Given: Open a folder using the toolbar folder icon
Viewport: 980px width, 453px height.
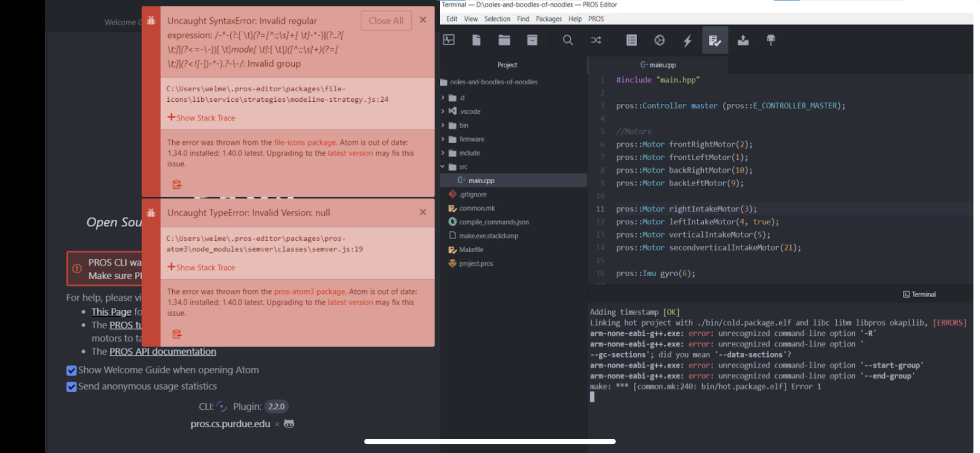Looking at the screenshot, I should coord(504,40).
